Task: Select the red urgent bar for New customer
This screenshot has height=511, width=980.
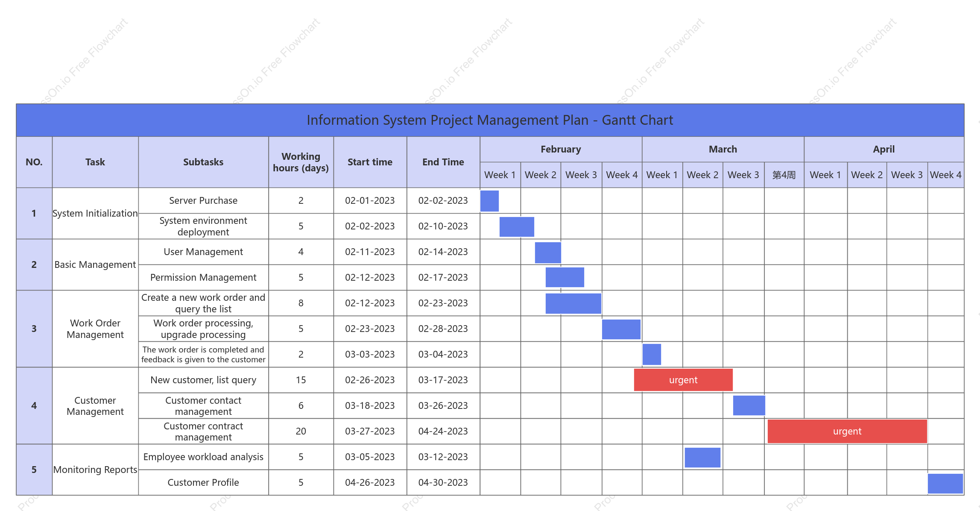Action: coord(683,380)
